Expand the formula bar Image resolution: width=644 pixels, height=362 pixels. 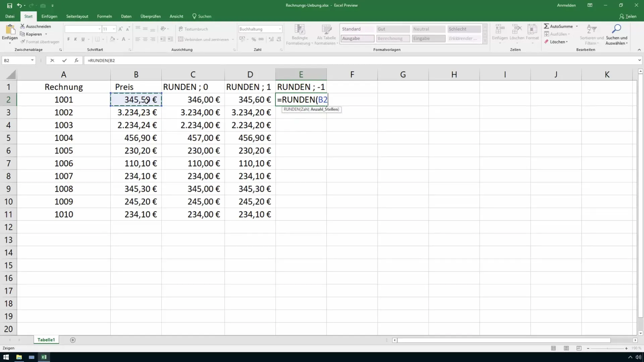point(639,60)
